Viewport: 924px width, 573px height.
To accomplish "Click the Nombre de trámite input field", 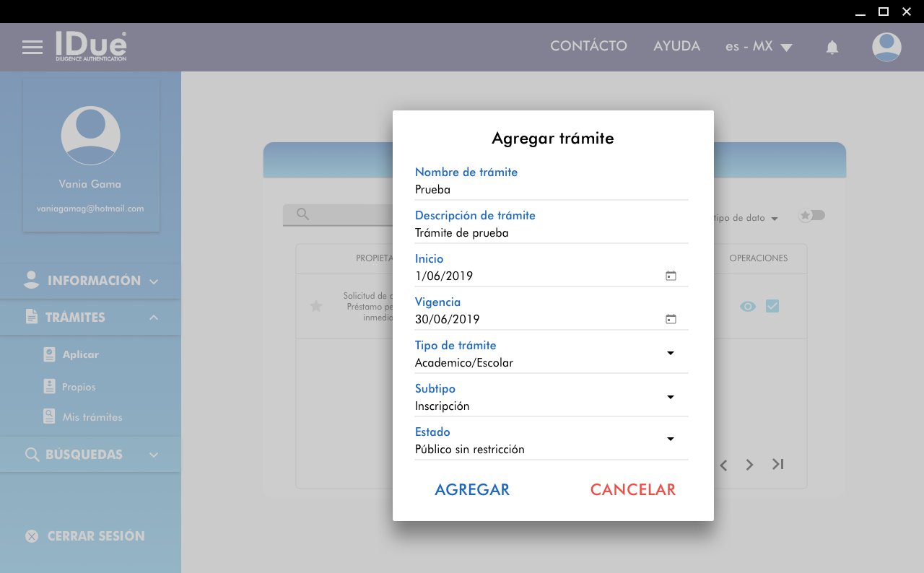I will click(551, 190).
